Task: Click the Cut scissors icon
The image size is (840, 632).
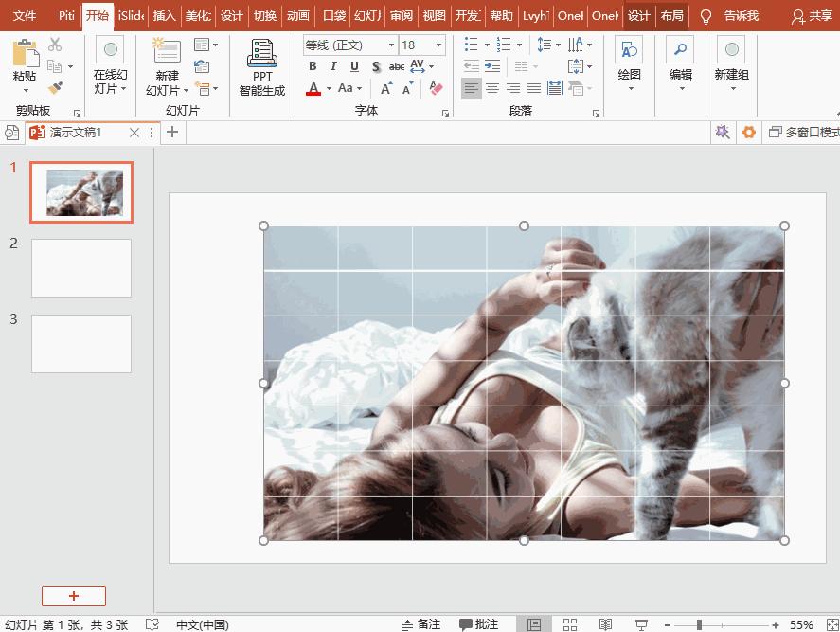Action: (55, 45)
